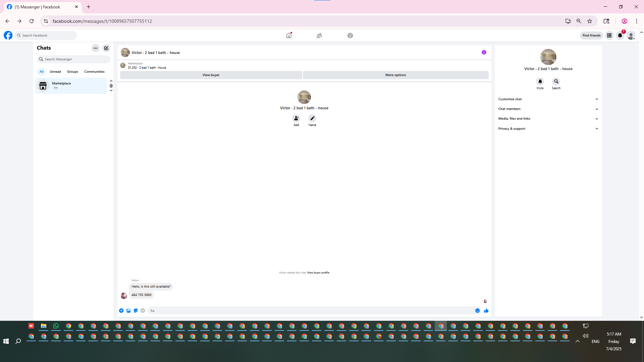
Task: Click the View buyer button
Action: coord(211,75)
